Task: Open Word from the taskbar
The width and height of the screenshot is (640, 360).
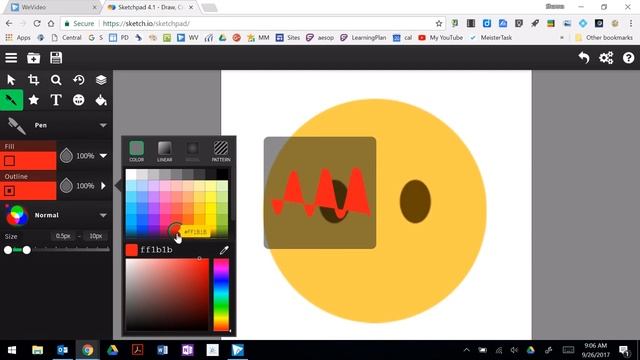Action: point(162,350)
